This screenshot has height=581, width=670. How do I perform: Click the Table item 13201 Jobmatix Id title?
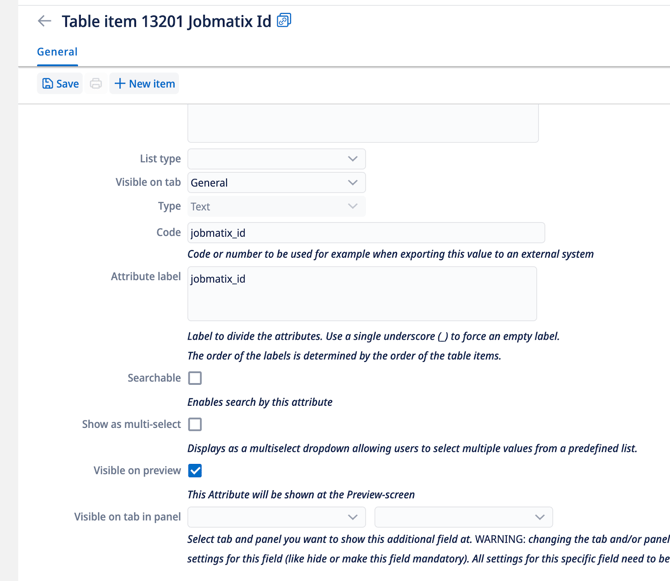coord(166,21)
